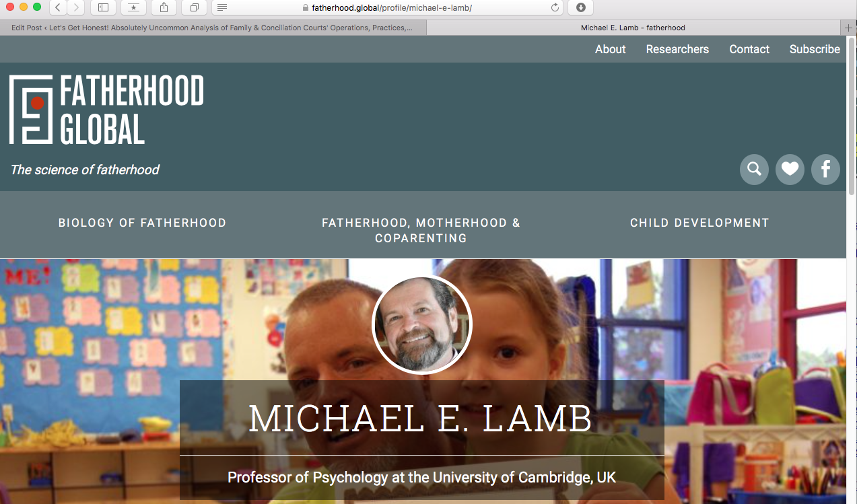857x504 pixels.
Task: Click the heart icon in header
Action: (x=790, y=170)
